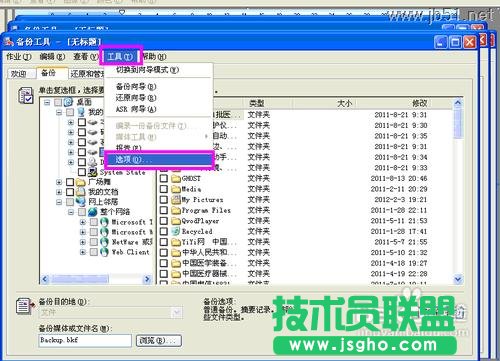This screenshot has width=500, height=361.
Task: Click the Media folder icon
Action: point(176,189)
